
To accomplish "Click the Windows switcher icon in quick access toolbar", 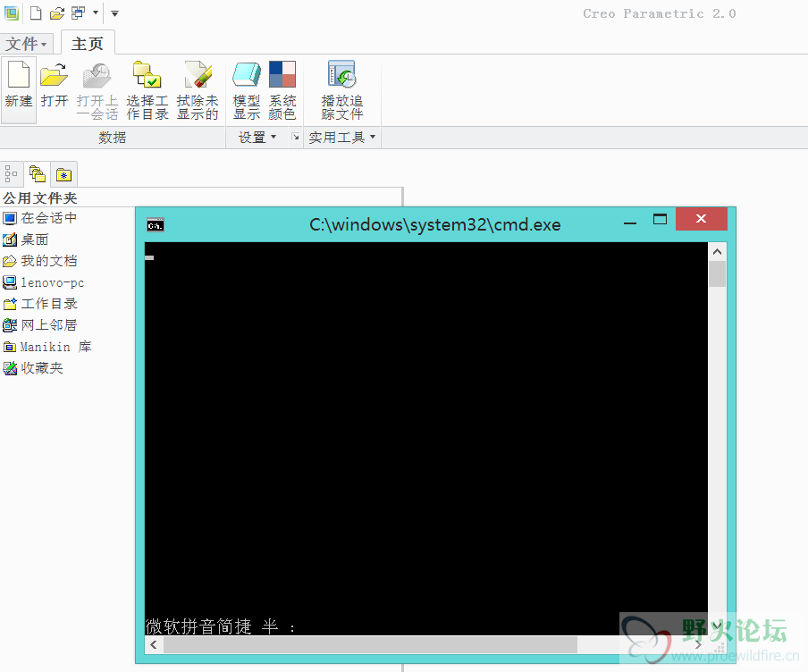I will 78,13.
